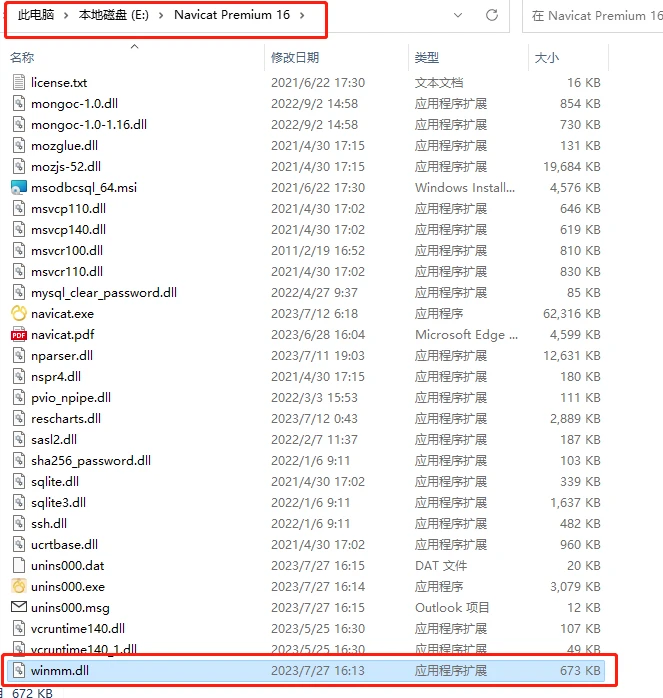
Task: Click the navicat.exe application icon
Action: coord(19,314)
